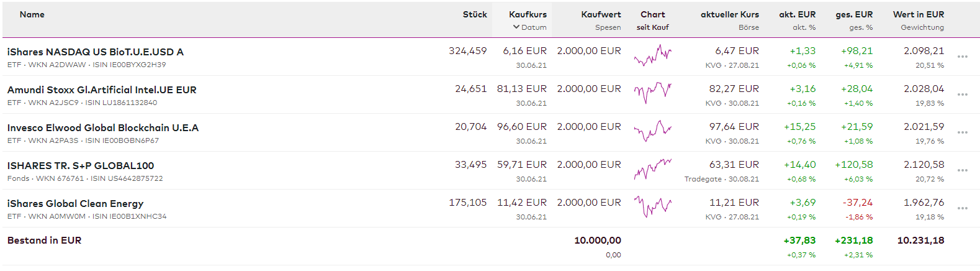Image resolution: width=980 pixels, height=271 pixels.
Task: Open more options for iShares NASDAQ US BioT row
Action: tap(962, 57)
